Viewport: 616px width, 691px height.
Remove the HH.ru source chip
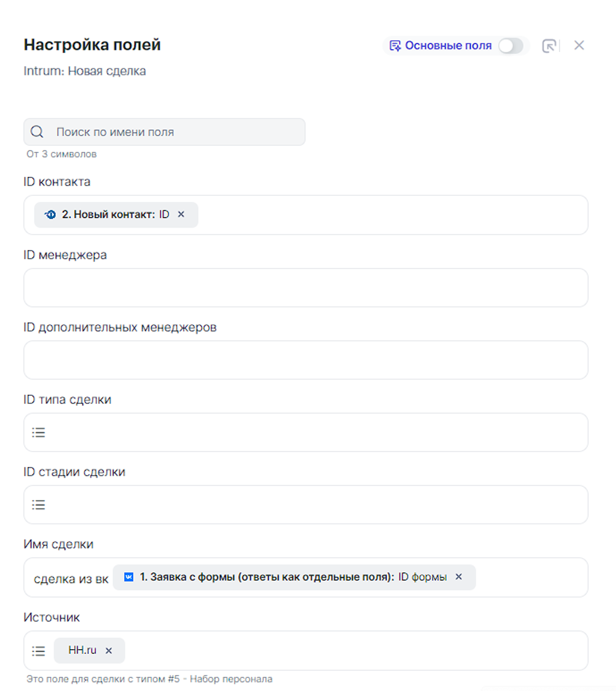pyautogui.click(x=108, y=650)
